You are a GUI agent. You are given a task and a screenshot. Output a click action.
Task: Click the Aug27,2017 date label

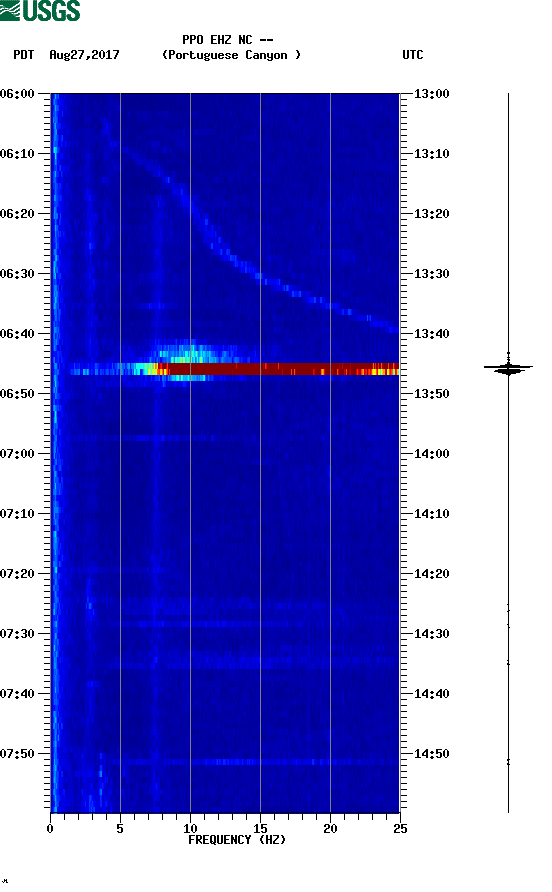tap(84, 55)
